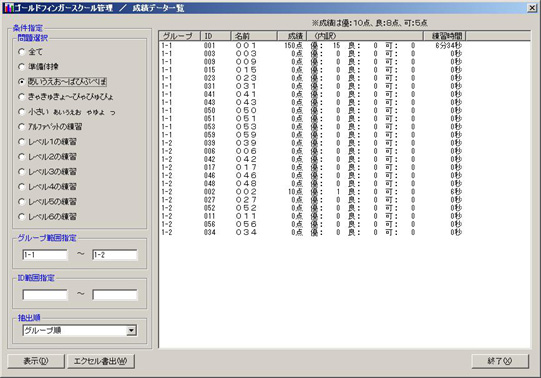Select the row with ID 002
The width and height of the screenshot is (541, 378).
pos(312,192)
